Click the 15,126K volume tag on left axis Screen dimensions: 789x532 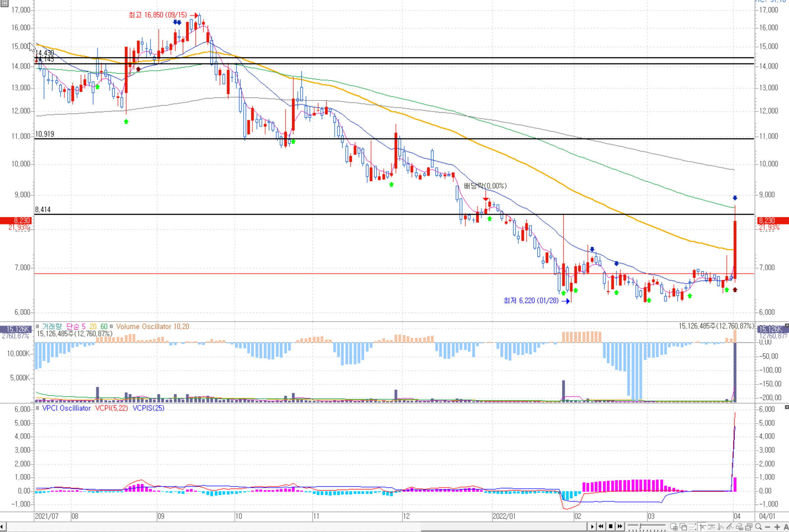coord(16,329)
